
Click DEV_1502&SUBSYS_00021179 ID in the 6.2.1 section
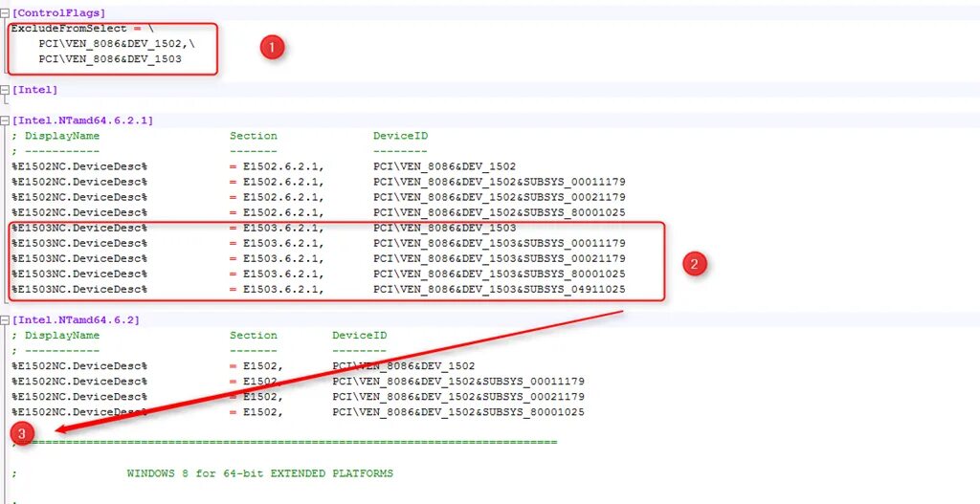click(x=500, y=197)
